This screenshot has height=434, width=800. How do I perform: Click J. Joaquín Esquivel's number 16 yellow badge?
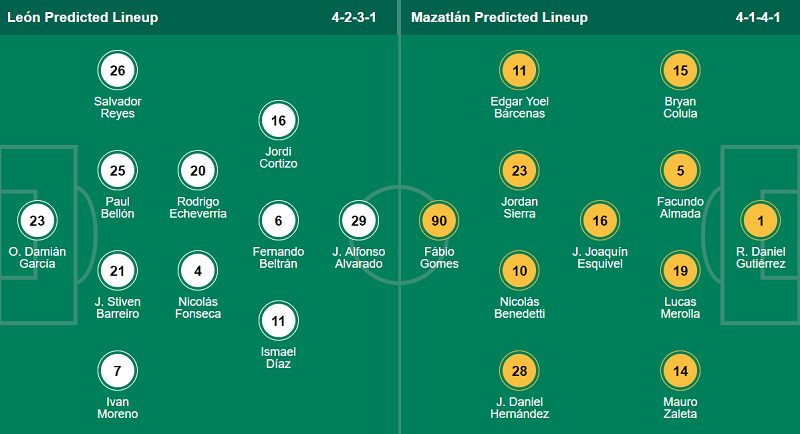pos(600,220)
